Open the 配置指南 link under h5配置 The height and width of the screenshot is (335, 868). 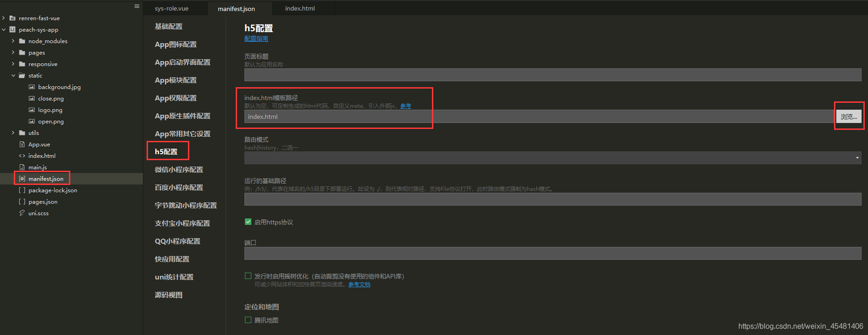tap(256, 39)
